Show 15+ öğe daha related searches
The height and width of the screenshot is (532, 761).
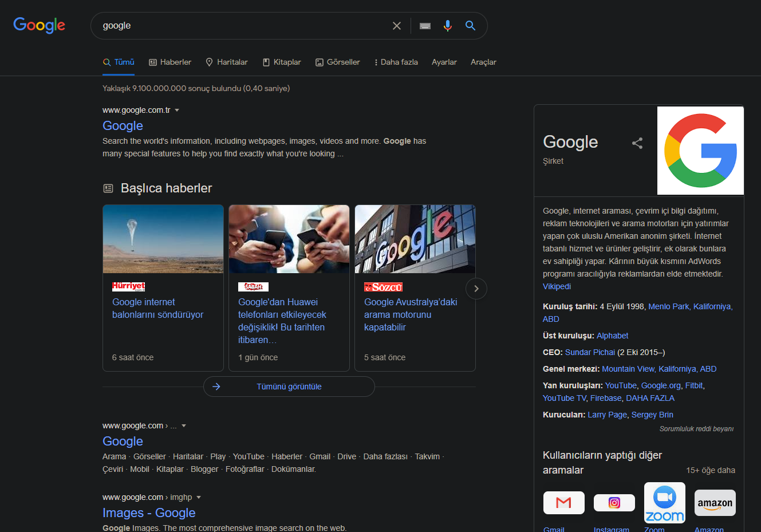tap(711, 470)
